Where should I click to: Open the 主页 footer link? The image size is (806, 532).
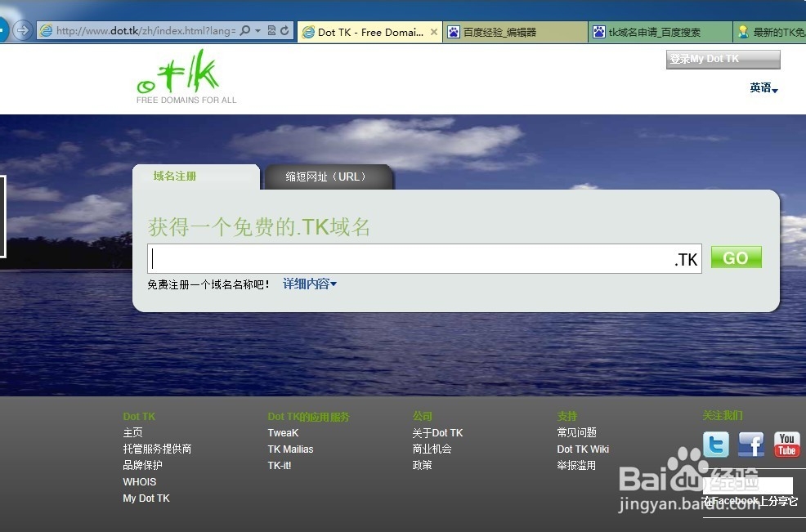click(132, 433)
